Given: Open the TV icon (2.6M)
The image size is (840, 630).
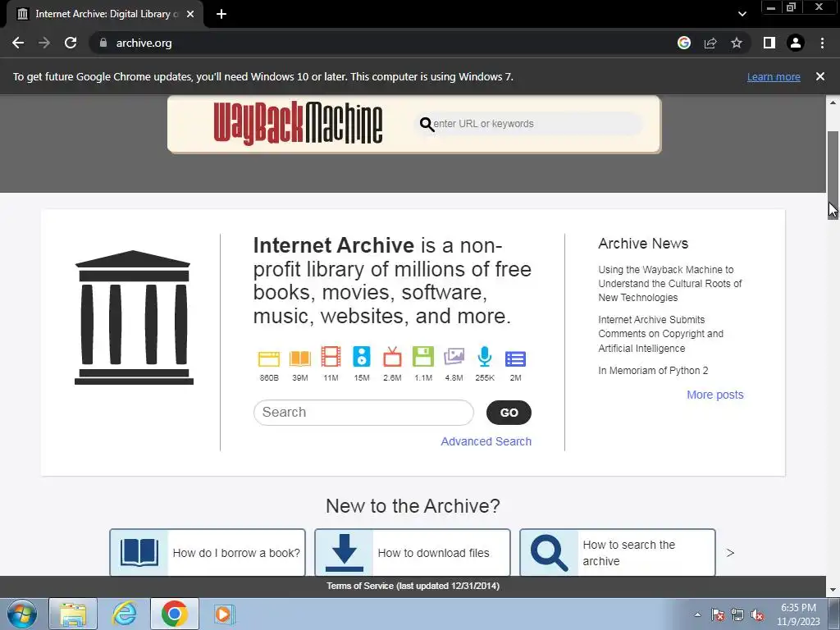Looking at the screenshot, I should point(392,357).
